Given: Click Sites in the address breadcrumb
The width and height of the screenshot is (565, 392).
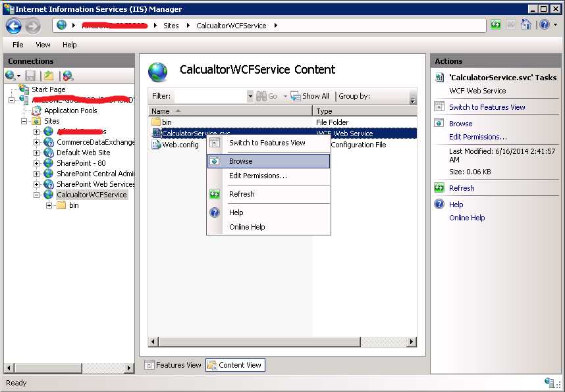Looking at the screenshot, I should point(171,26).
